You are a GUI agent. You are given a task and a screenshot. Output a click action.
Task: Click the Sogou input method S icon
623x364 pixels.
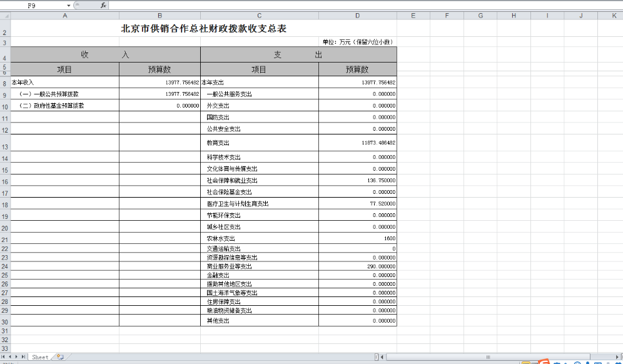pyautogui.click(x=544, y=361)
